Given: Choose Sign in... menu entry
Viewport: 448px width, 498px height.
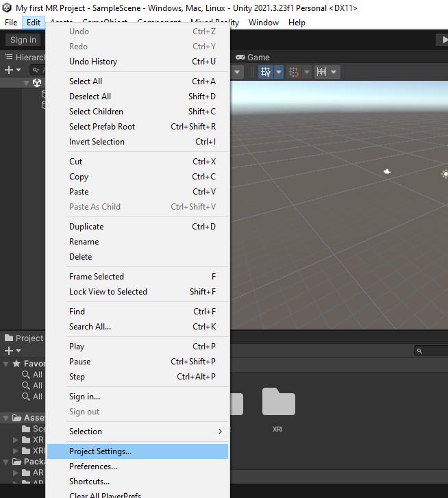Looking at the screenshot, I should click(138, 397).
